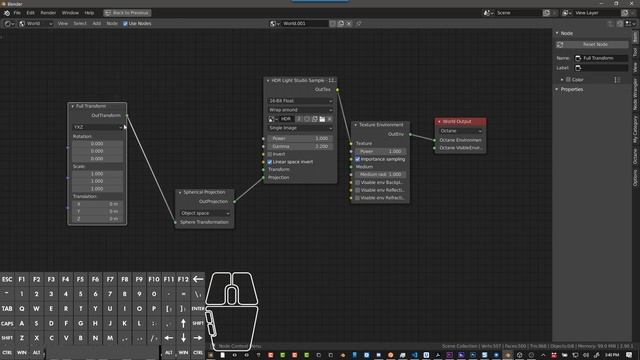This screenshot has width=640, height=360.
Task: Expand the Color subpanel arrow
Action: pos(562,80)
